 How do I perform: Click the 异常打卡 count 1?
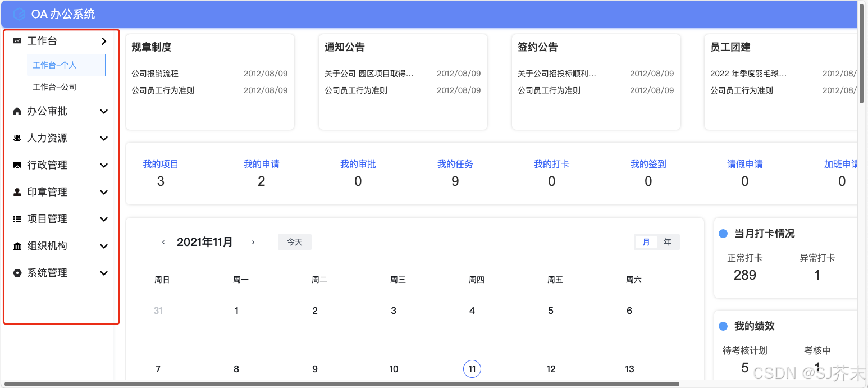pos(817,275)
